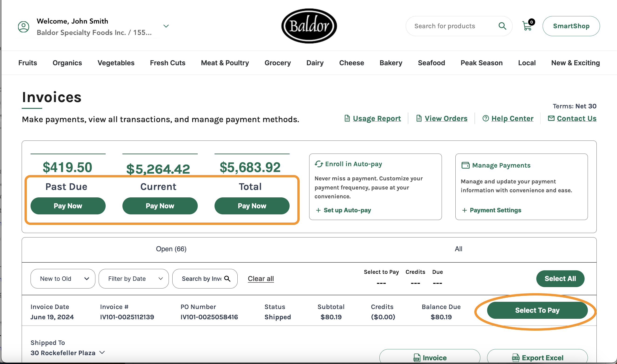Viewport: 617px width, 364px height.
Task: Click the Usage Report document icon
Action: pos(347,118)
